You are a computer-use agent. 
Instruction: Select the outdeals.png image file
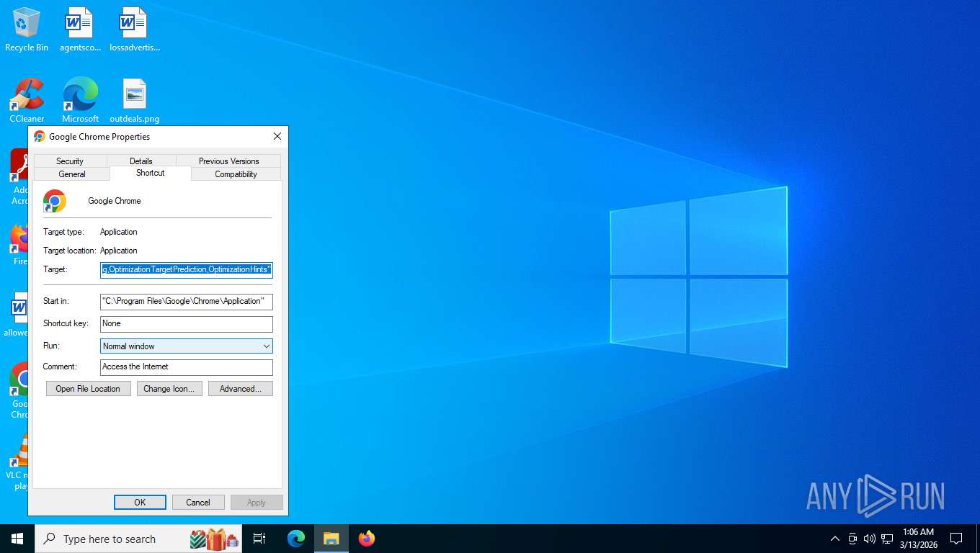tap(134, 100)
